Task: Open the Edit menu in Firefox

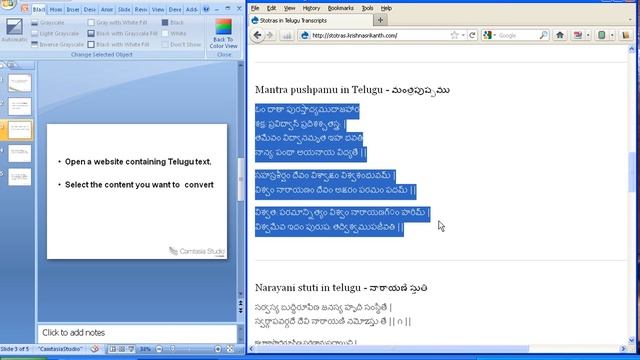Action: [x=271, y=8]
